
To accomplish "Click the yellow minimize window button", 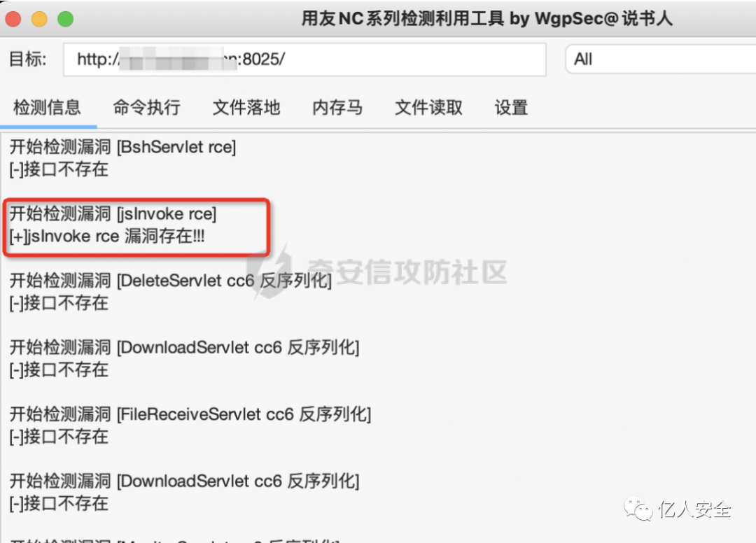I will 39,19.
